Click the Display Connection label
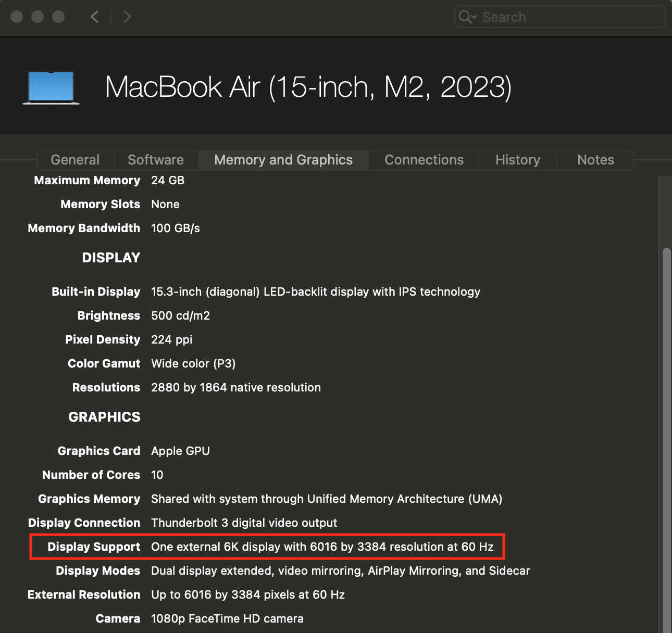Viewport: 672px width, 633px height. point(84,523)
